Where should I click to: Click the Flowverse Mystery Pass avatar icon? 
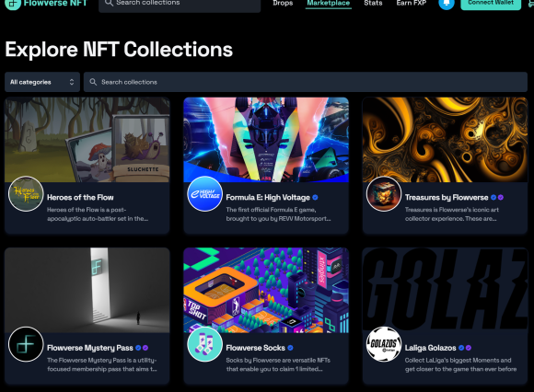(26, 344)
